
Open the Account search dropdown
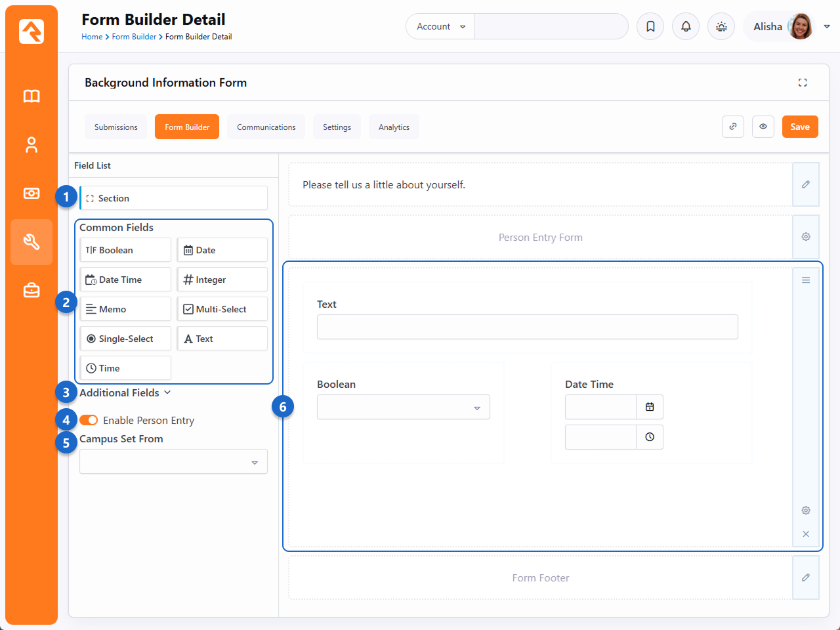(440, 26)
